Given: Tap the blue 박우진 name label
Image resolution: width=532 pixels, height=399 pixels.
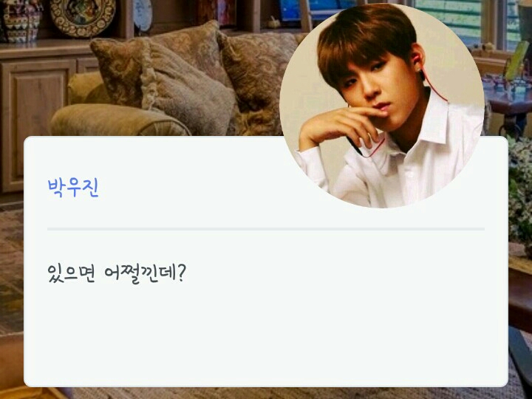Looking at the screenshot, I should click(73, 187).
